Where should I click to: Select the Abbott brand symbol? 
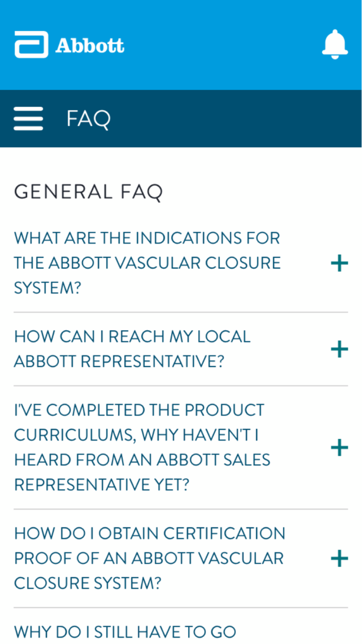[x=31, y=45]
